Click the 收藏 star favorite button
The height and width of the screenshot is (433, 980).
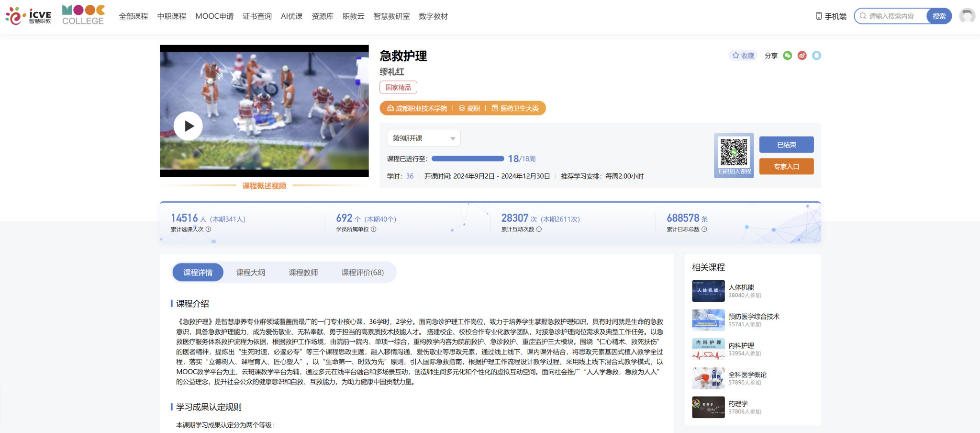pyautogui.click(x=743, y=56)
